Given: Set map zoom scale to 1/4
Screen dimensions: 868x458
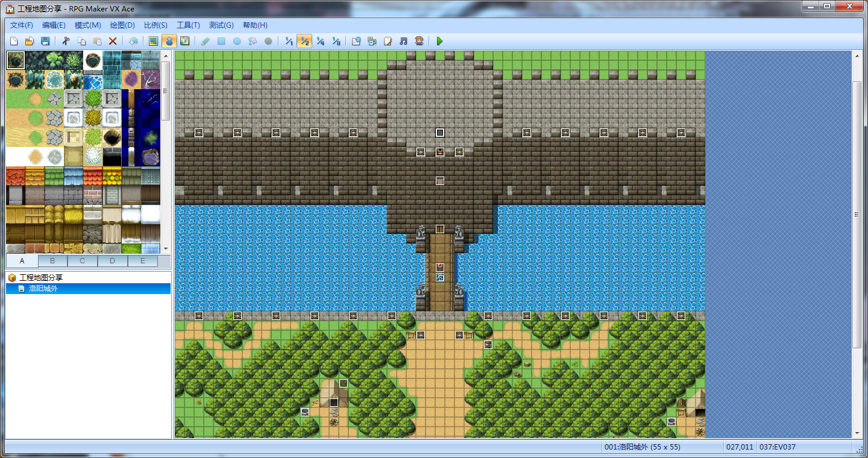Looking at the screenshot, I should tap(320, 41).
